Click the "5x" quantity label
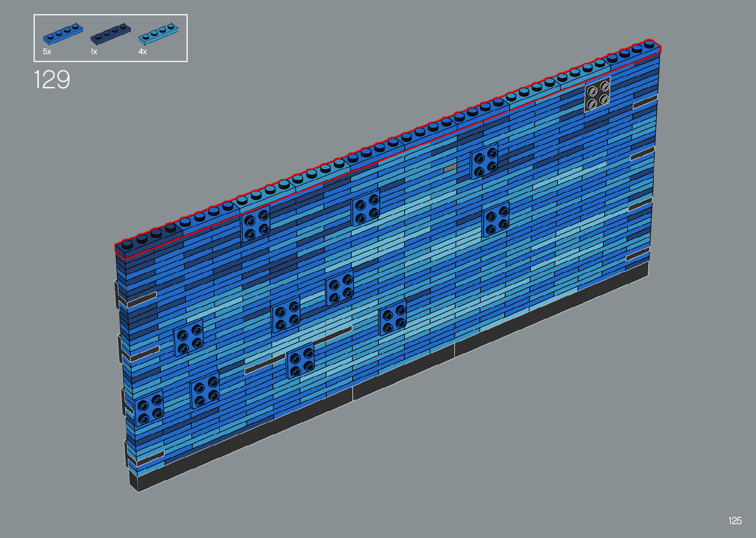Viewport: 756px width, 538px height. [x=47, y=52]
